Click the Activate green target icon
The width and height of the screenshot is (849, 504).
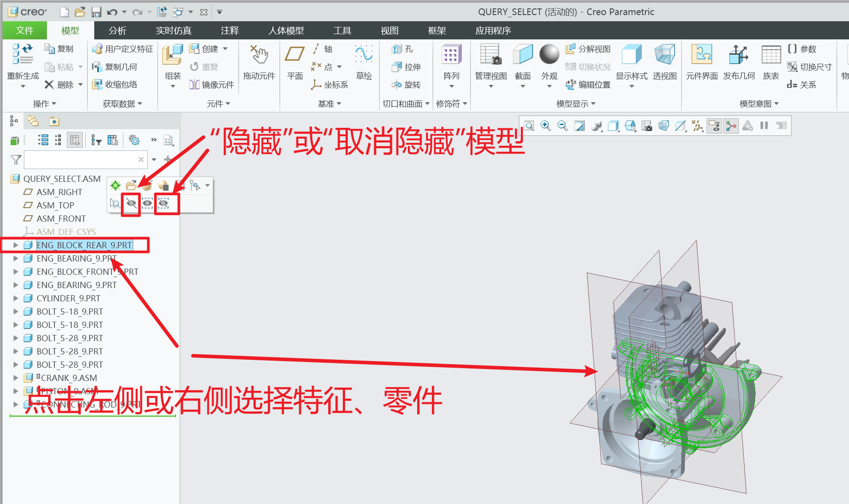tap(115, 185)
